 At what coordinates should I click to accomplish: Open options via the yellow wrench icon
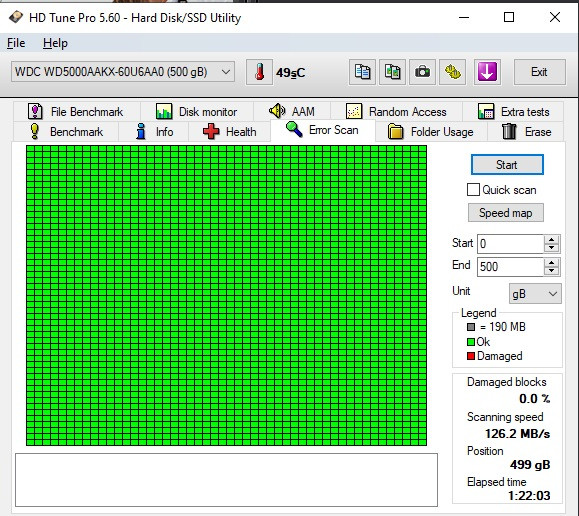coord(453,72)
